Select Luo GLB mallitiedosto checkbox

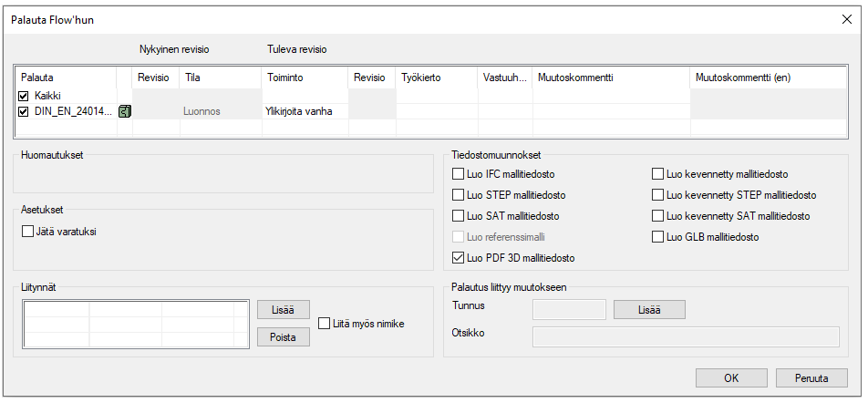point(658,237)
